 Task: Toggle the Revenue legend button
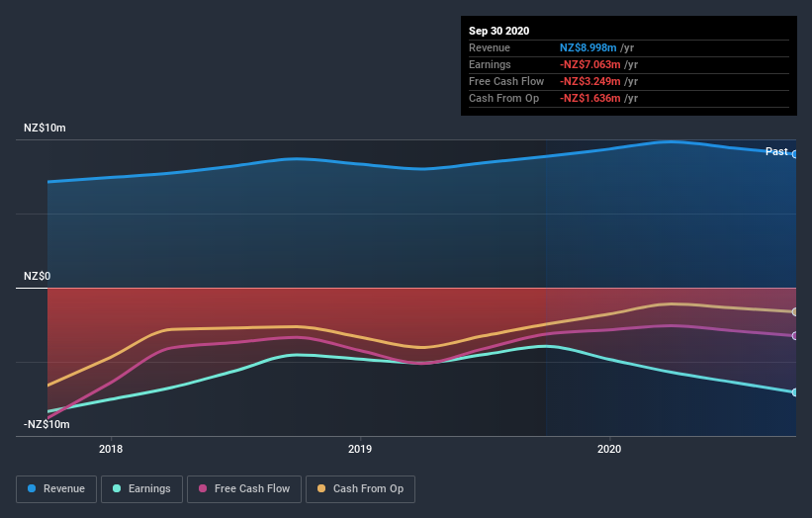[56, 489]
